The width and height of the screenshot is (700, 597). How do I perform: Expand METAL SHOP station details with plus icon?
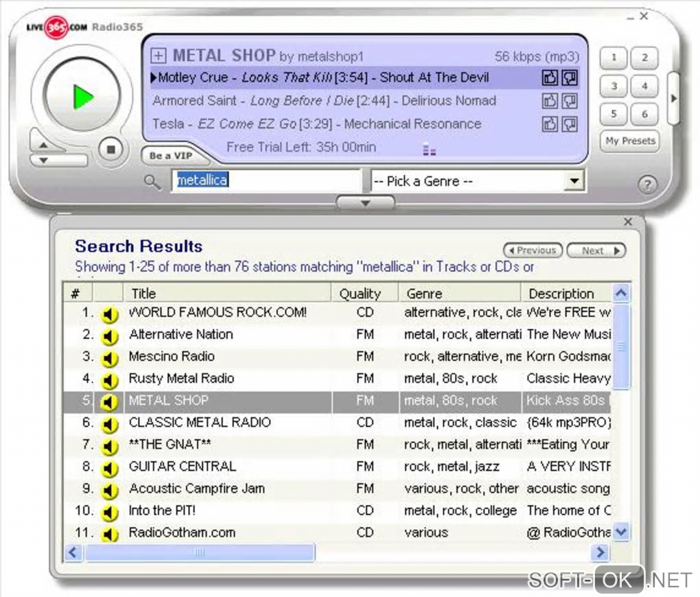[159, 56]
